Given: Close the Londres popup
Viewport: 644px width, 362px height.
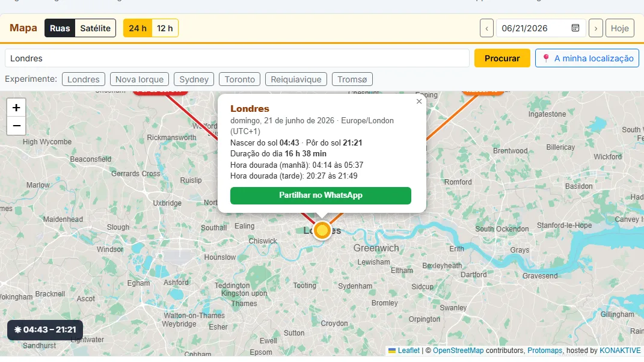Looking at the screenshot, I should 419,102.
